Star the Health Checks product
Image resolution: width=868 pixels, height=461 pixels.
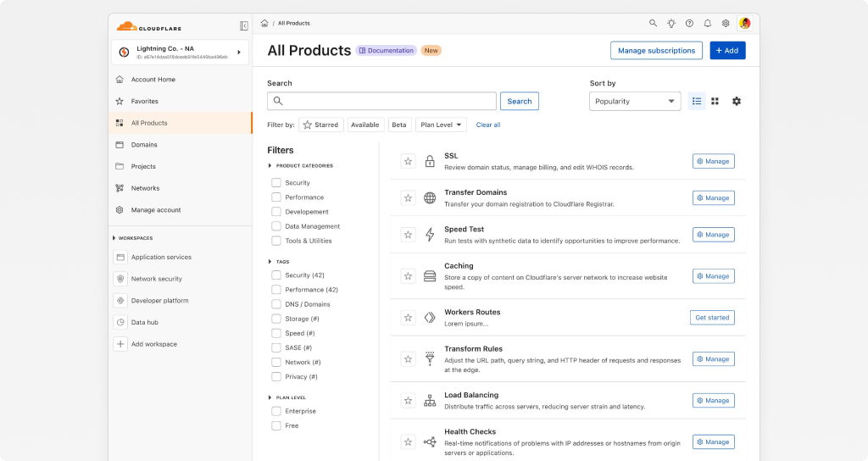pos(408,442)
